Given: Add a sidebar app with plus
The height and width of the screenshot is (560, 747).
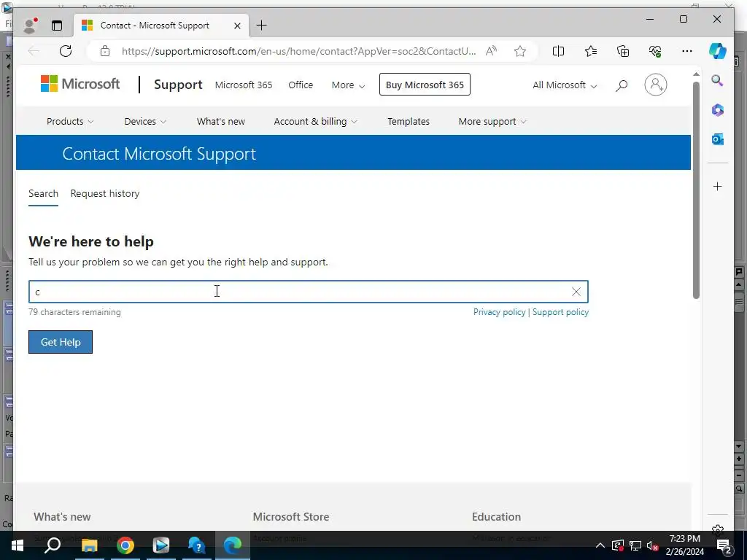Looking at the screenshot, I should point(718,186).
